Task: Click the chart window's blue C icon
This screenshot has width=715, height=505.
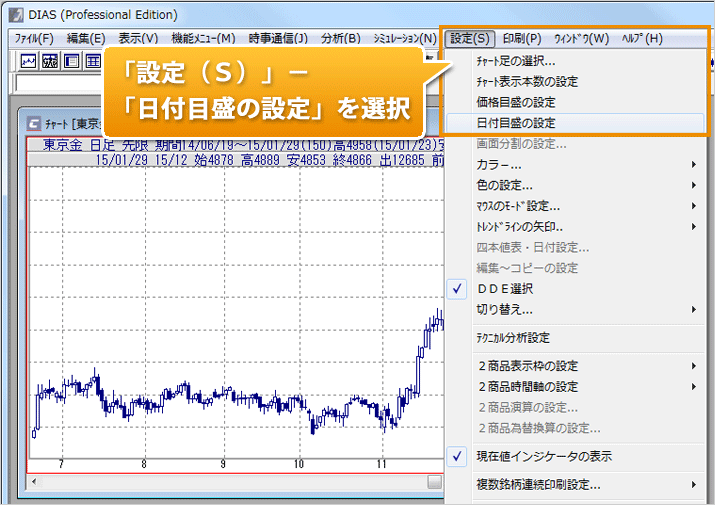Action: click(x=36, y=123)
